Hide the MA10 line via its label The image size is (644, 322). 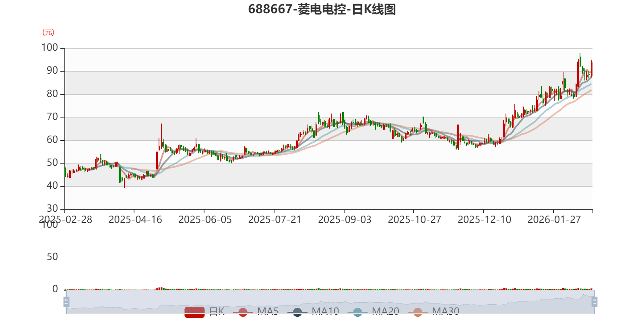(325, 312)
